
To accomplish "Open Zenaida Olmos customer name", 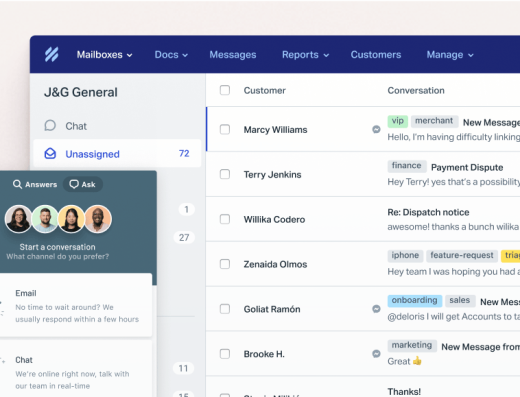I will pos(275,264).
